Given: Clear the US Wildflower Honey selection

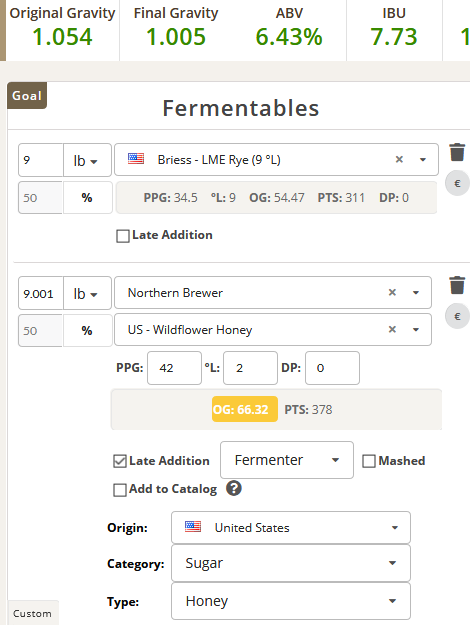Looking at the screenshot, I should (392, 329).
